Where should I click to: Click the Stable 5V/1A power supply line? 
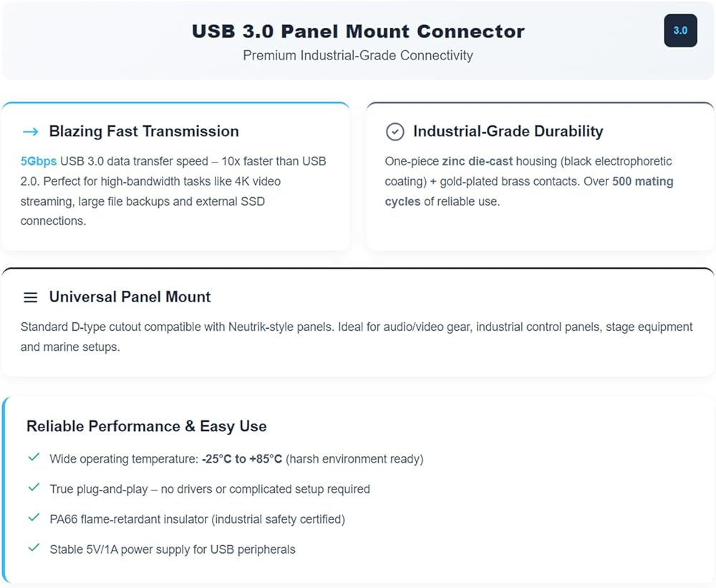point(173,549)
